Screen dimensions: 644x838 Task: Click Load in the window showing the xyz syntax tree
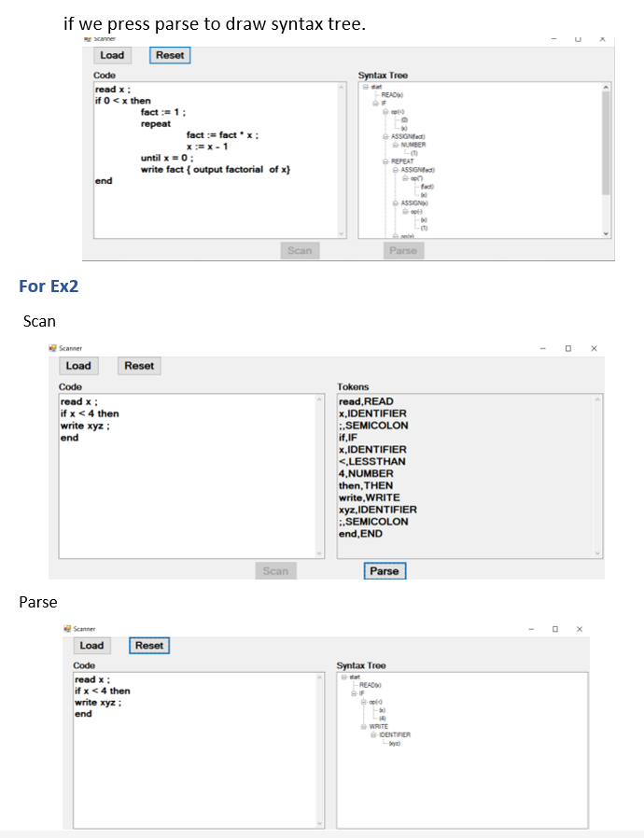[x=91, y=645]
